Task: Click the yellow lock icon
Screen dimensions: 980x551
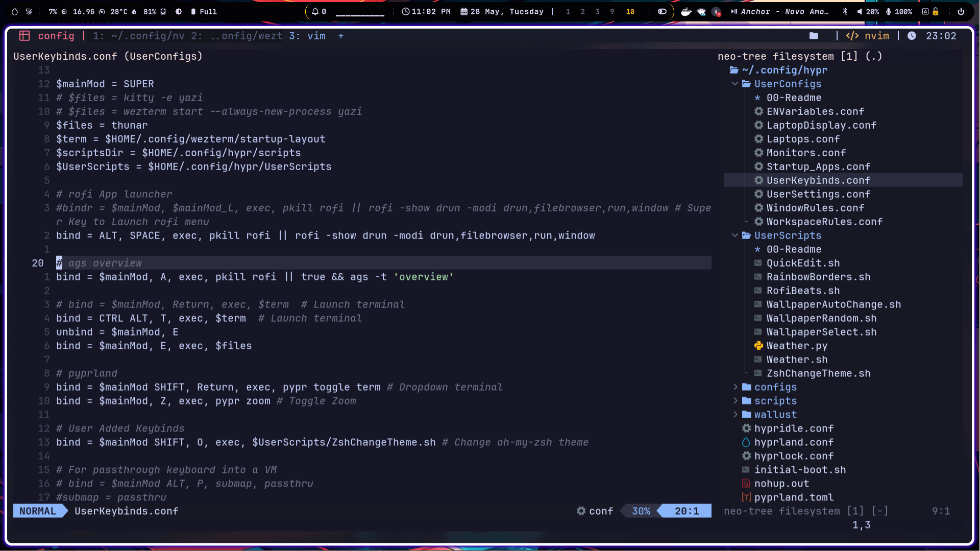Action: coord(936,12)
